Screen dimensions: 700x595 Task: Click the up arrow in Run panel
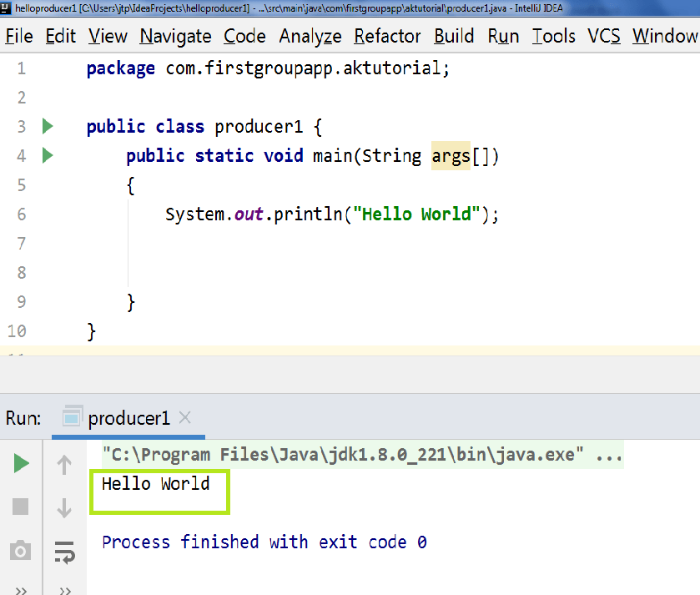click(64, 465)
